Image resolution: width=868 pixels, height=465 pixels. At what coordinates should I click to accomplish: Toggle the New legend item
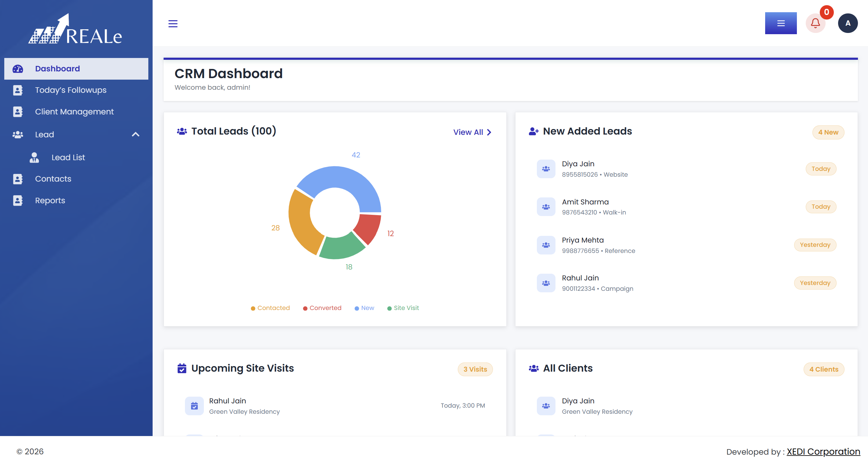364,308
